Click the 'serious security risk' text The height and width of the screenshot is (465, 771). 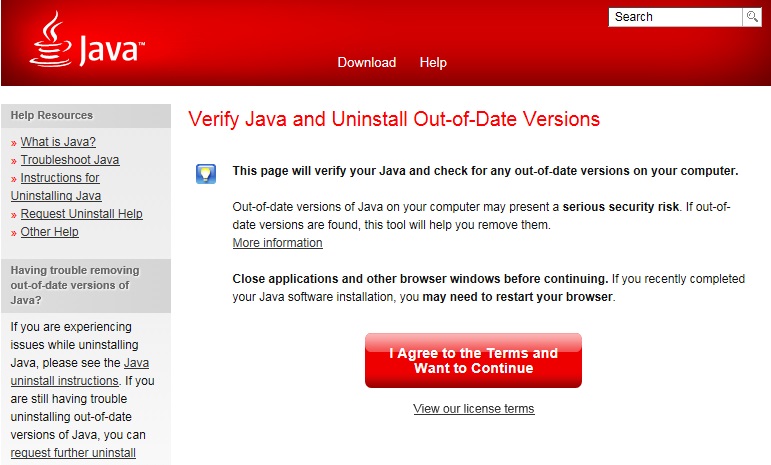621,207
